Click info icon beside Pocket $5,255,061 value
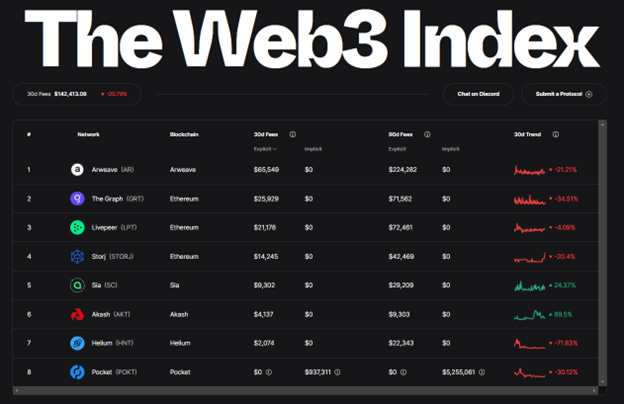624x404 pixels. [482, 372]
